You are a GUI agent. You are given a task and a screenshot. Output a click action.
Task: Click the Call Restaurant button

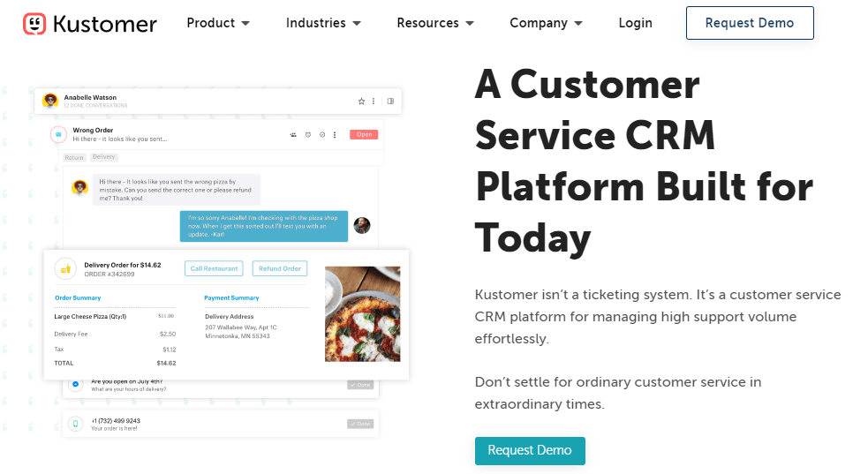click(x=215, y=268)
